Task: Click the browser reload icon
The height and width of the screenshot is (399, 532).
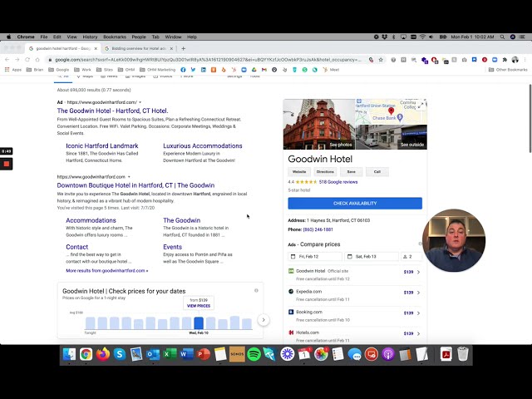Action: (x=27, y=60)
